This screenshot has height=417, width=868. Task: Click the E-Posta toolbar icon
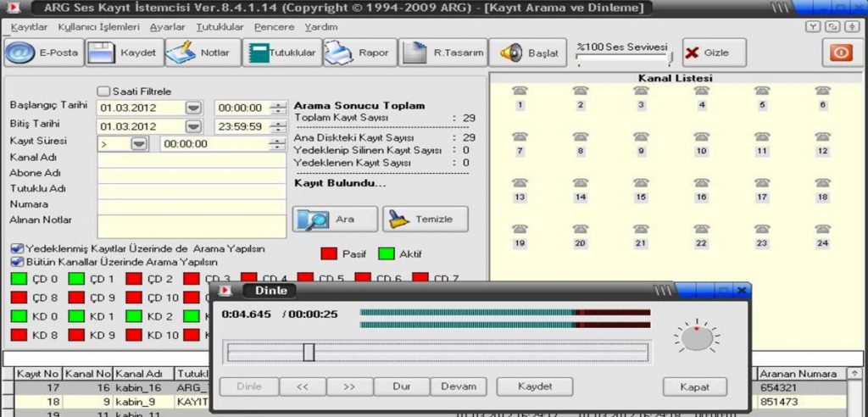tap(19, 53)
